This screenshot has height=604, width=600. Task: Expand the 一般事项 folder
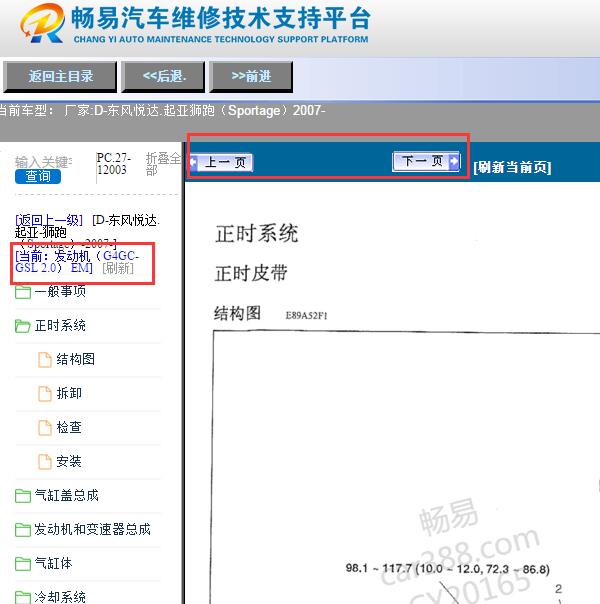[60, 292]
